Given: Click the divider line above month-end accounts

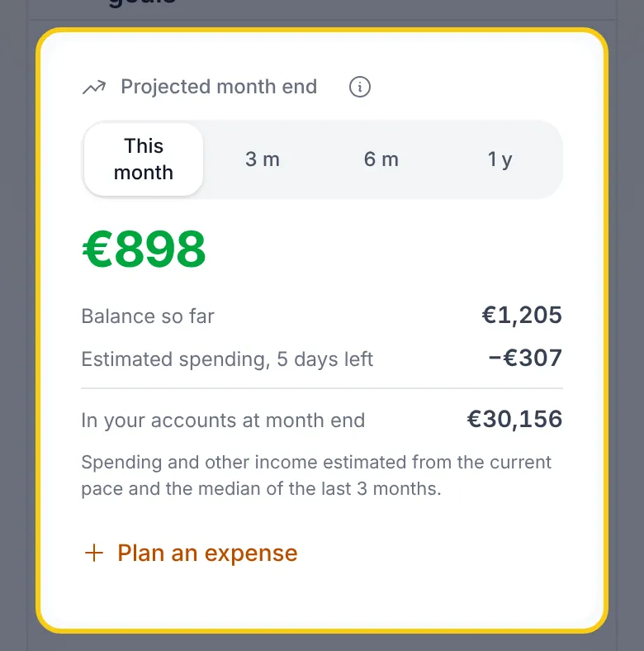Looking at the screenshot, I should 322,388.
